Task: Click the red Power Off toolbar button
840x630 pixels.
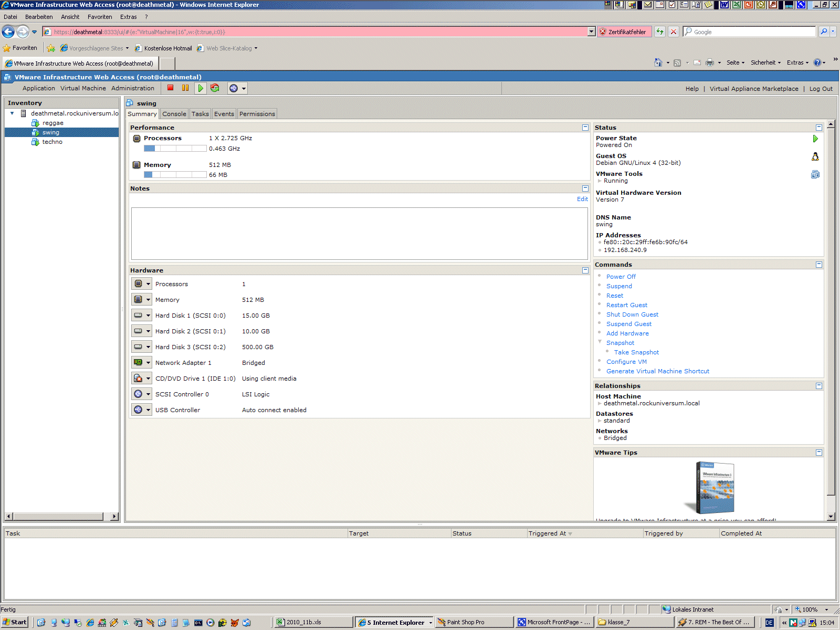Action: click(171, 88)
